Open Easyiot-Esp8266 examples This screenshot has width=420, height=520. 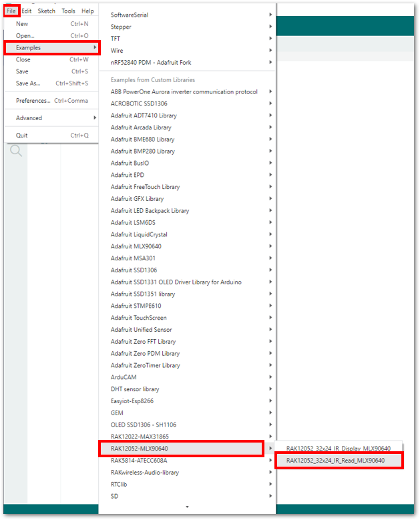tap(188, 401)
